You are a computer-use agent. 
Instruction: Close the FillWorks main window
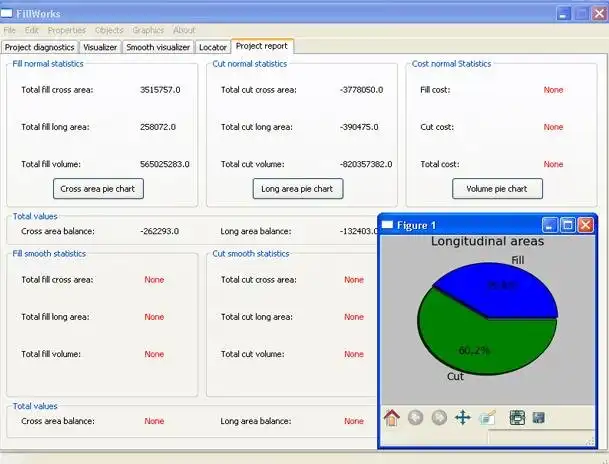tap(600, 14)
